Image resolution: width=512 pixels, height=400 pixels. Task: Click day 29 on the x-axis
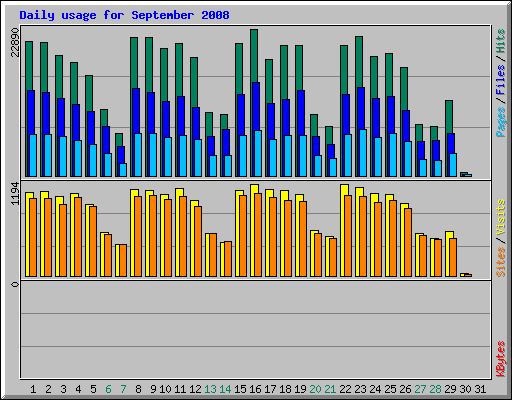(x=450, y=389)
